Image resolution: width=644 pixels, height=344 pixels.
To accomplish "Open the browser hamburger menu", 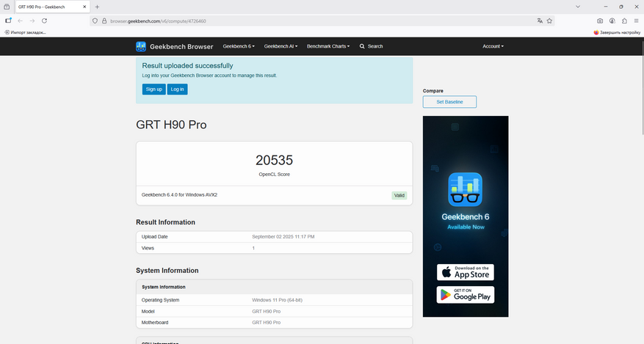I will pos(636,21).
